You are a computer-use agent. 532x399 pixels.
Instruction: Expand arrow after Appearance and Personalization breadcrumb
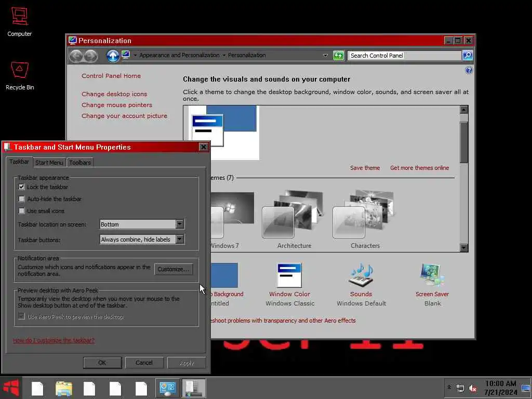(224, 55)
